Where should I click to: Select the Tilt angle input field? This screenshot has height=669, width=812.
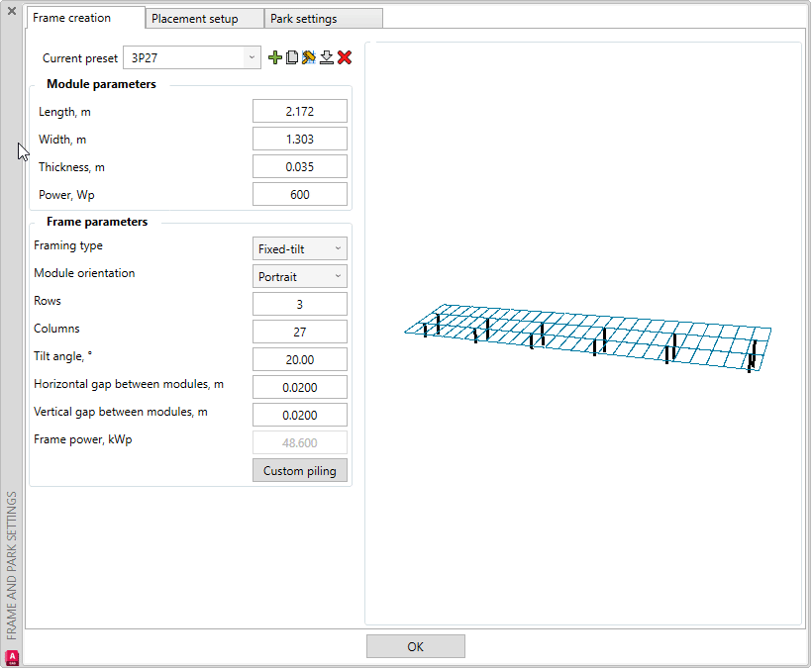[299, 359]
